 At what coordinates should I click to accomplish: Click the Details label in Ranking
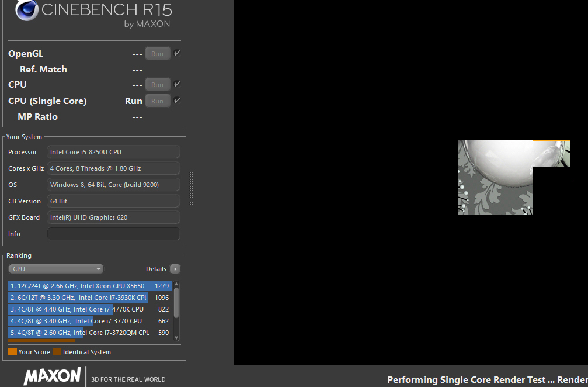coord(156,269)
